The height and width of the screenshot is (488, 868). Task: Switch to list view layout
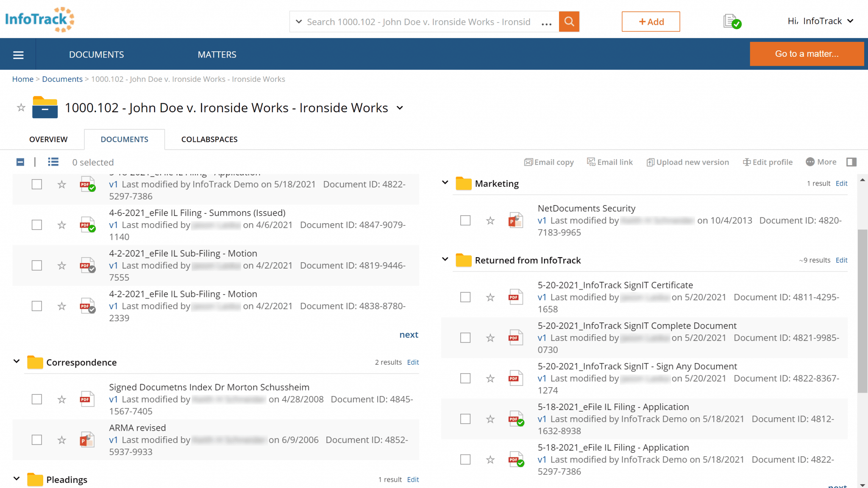click(53, 162)
